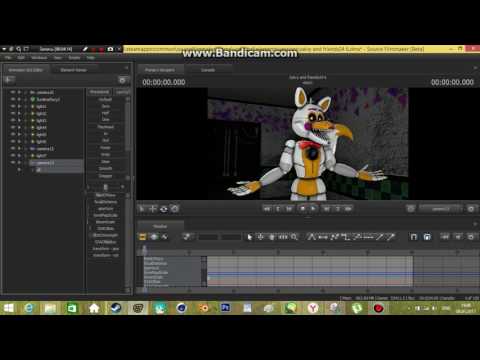The height and width of the screenshot is (360, 480).
Task: Click the Bandicam red record button
Action: [x=102, y=49]
